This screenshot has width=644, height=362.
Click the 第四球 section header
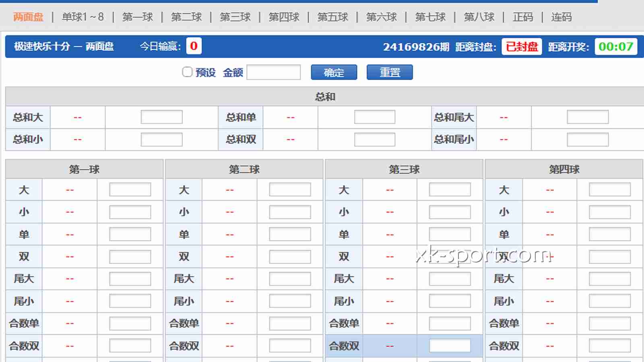564,169
